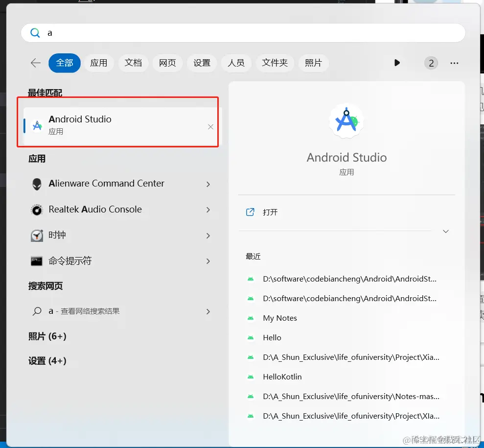Click the search input field containing 'a'

point(243,33)
